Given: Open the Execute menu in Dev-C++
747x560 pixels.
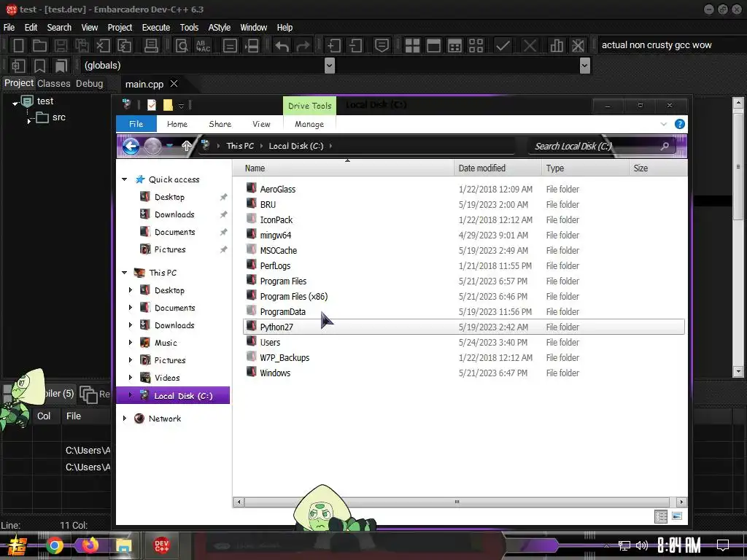Looking at the screenshot, I should coord(156,28).
